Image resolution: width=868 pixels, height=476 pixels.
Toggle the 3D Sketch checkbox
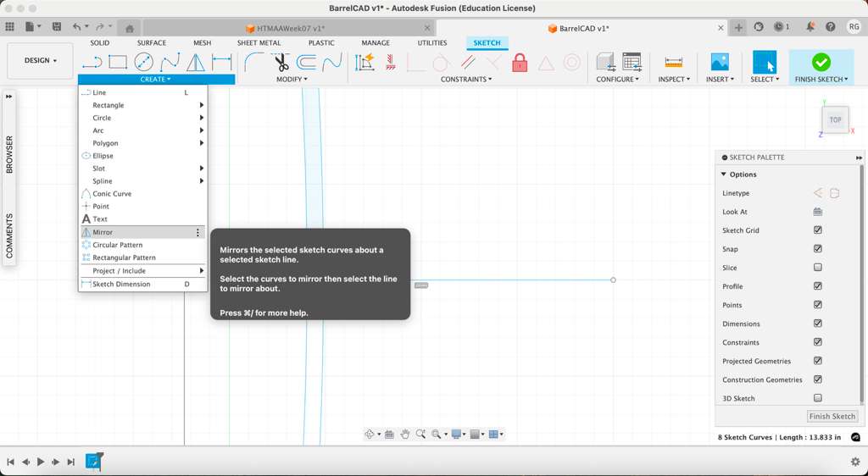click(x=818, y=398)
